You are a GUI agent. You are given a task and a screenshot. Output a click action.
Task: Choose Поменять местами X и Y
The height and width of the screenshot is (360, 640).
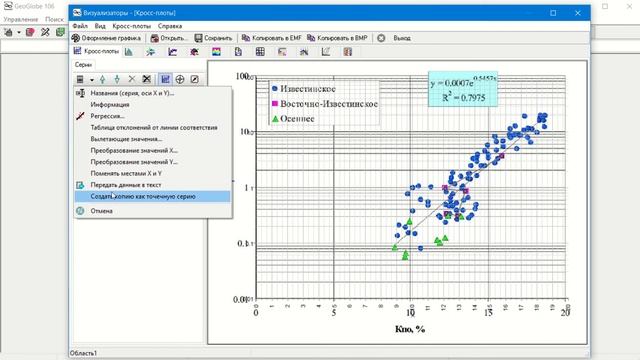(x=153, y=173)
